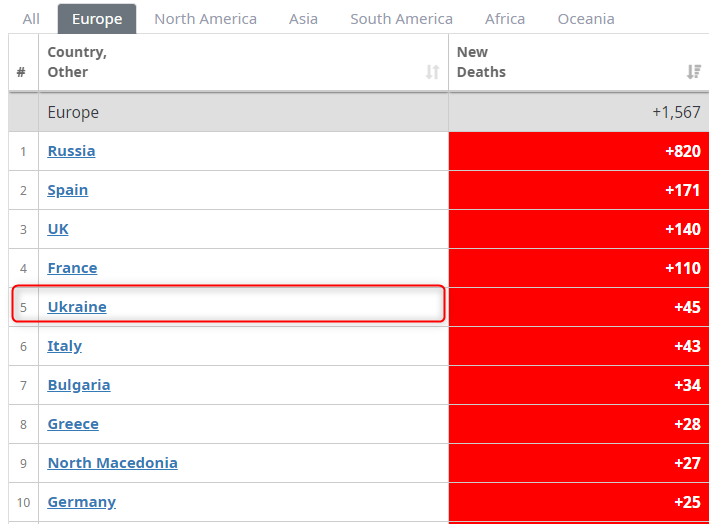Open the Spain country link
Image resolution: width=709 pixels, height=524 pixels.
[x=68, y=190]
